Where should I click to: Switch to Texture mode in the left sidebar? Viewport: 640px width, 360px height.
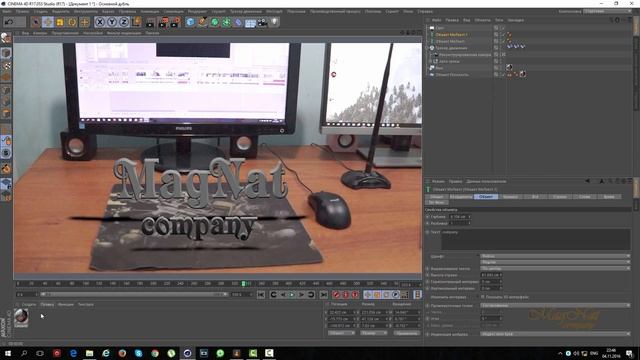[6, 66]
